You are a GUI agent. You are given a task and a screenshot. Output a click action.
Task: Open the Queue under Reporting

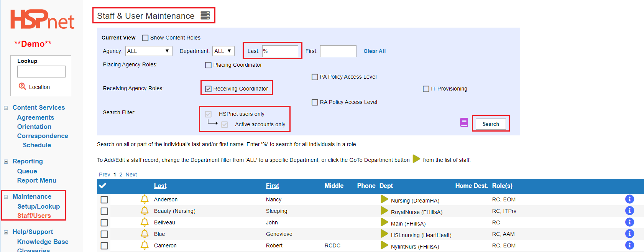tap(27, 171)
